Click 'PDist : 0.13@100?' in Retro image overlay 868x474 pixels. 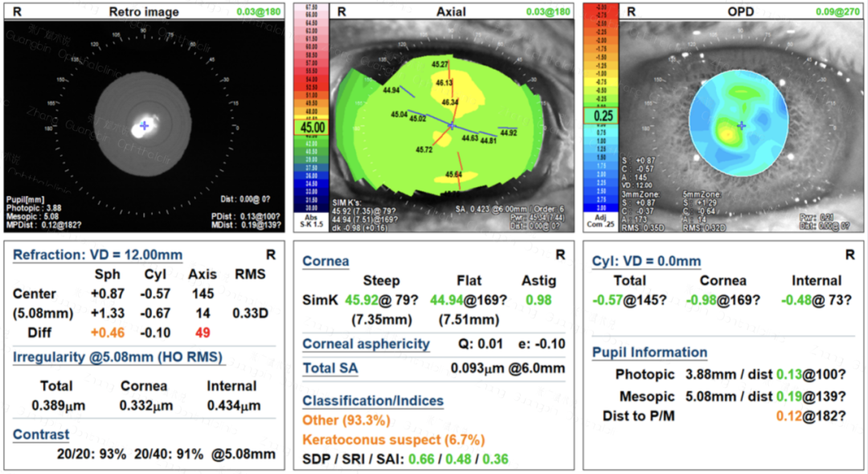pos(246,216)
